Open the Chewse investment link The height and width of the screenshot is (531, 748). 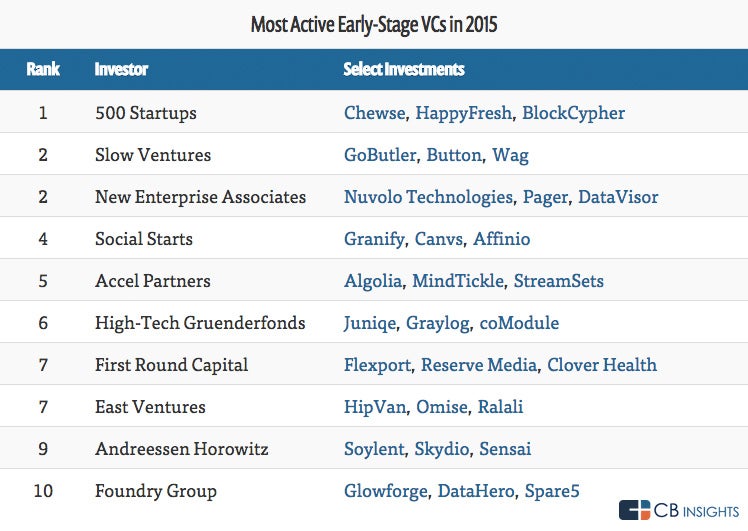pos(374,113)
